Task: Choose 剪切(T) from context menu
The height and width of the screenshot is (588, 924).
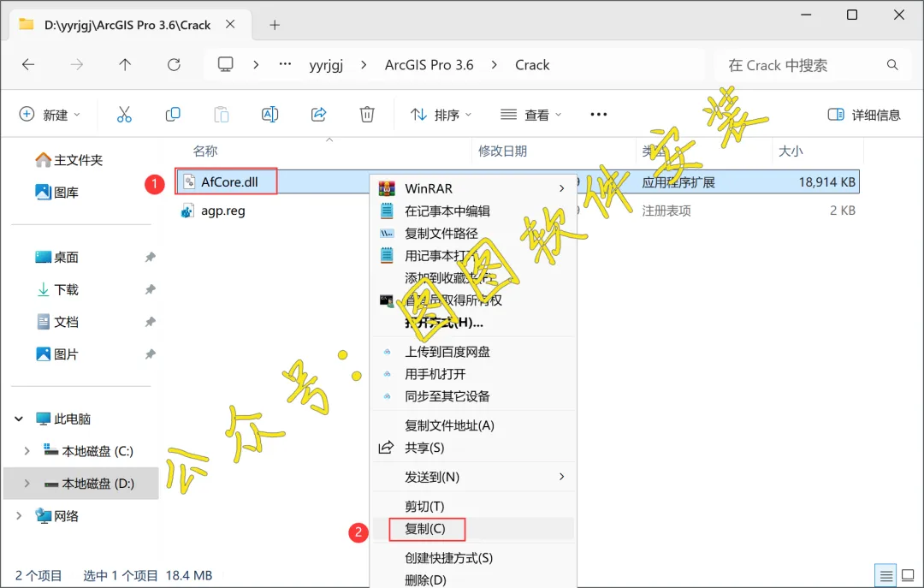Action: pyautogui.click(x=473, y=506)
